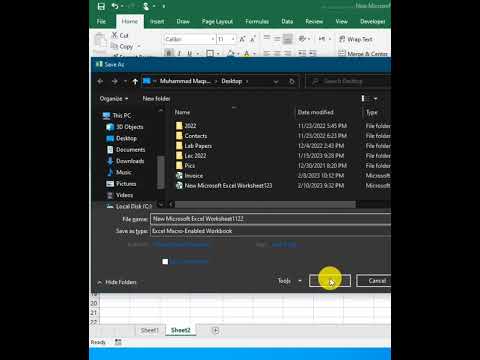Click the Back arrow in Save As dialog

tap(100, 81)
